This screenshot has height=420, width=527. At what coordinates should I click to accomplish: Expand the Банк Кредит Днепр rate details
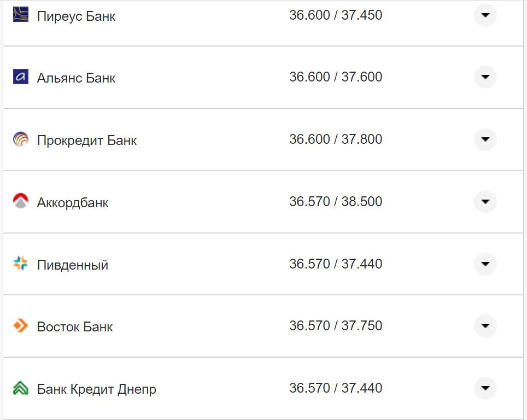(x=485, y=388)
